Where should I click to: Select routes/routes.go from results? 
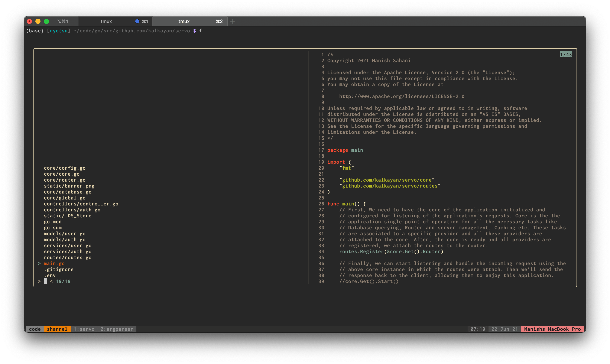(x=67, y=257)
